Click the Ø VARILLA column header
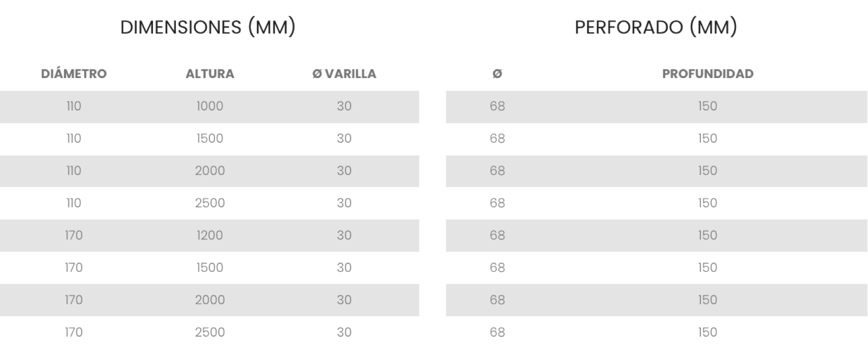 [x=344, y=74]
